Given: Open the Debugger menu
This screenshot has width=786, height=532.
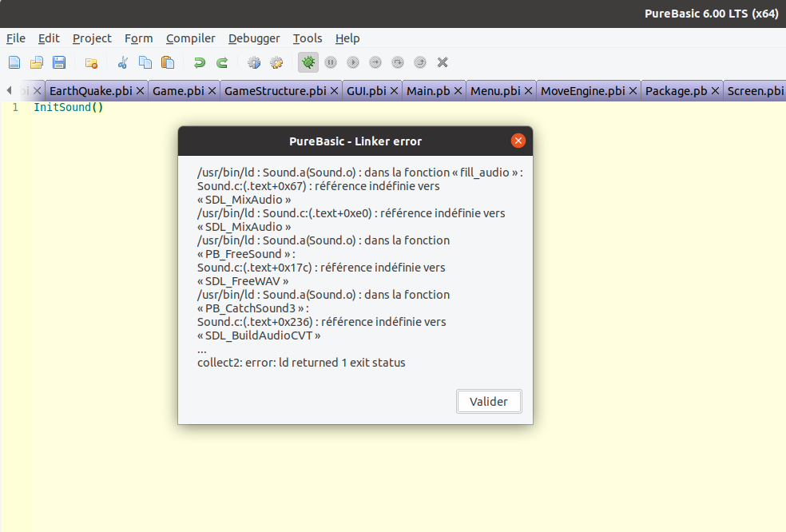Looking at the screenshot, I should [x=254, y=38].
